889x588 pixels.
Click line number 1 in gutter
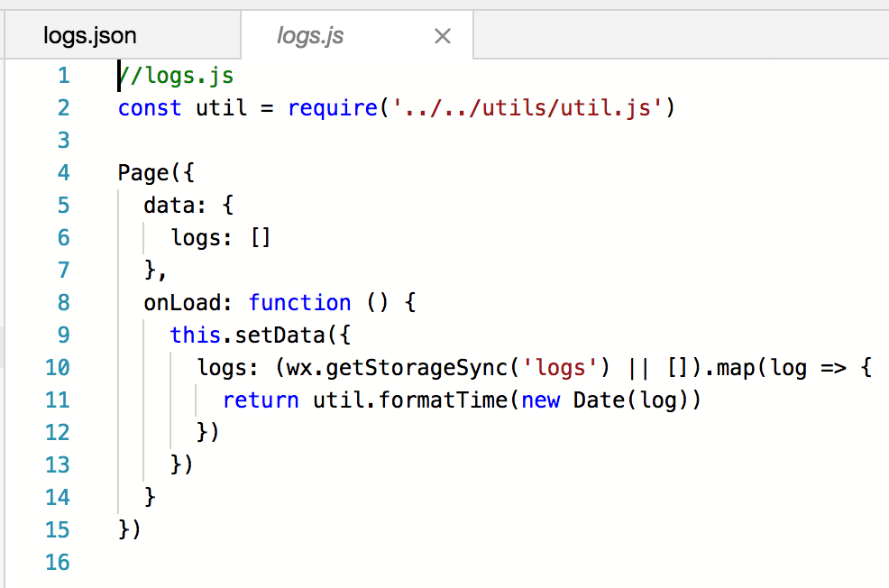click(x=63, y=76)
